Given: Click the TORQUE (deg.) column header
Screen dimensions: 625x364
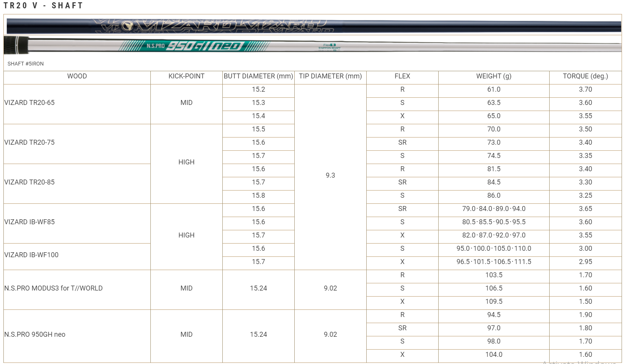Looking at the screenshot, I should [585, 76].
